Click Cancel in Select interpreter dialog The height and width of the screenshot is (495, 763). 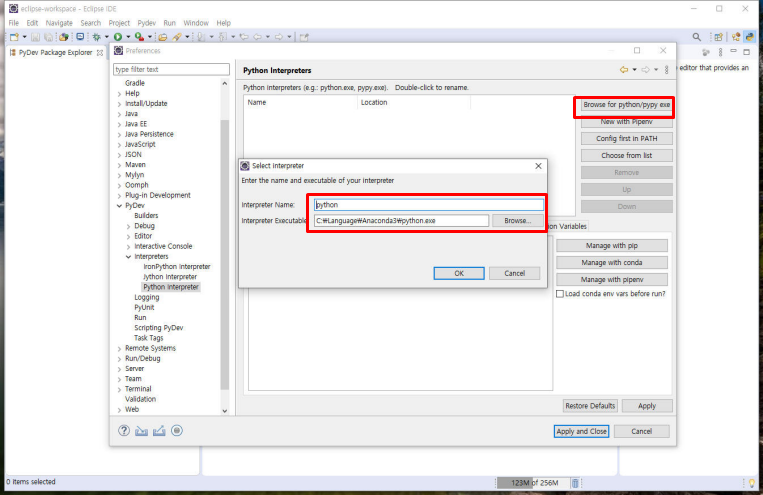(x=514, y=274)
